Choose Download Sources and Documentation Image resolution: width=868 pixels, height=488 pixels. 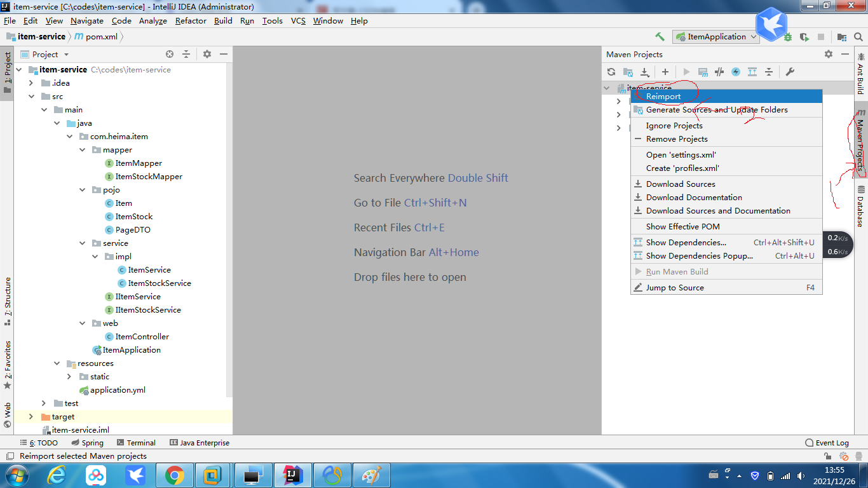pos(726,211)
